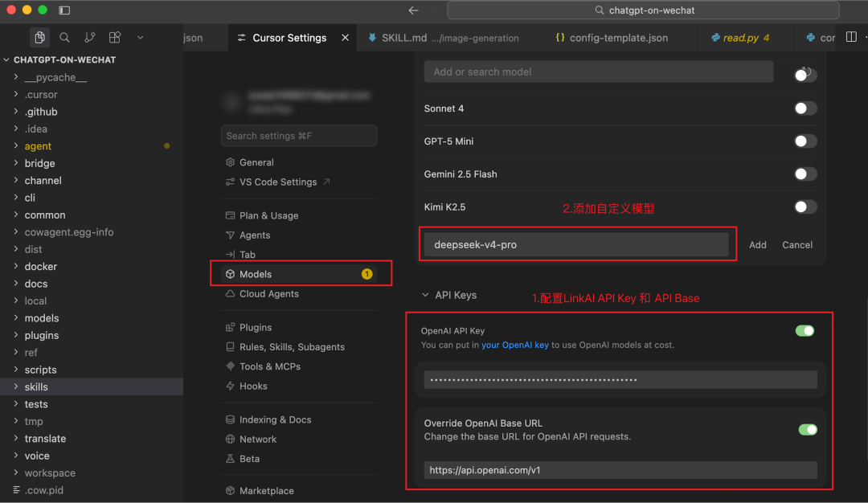Expand the channel folder
868x503 pixels.
pyautogui.click(x=16, y=180)
